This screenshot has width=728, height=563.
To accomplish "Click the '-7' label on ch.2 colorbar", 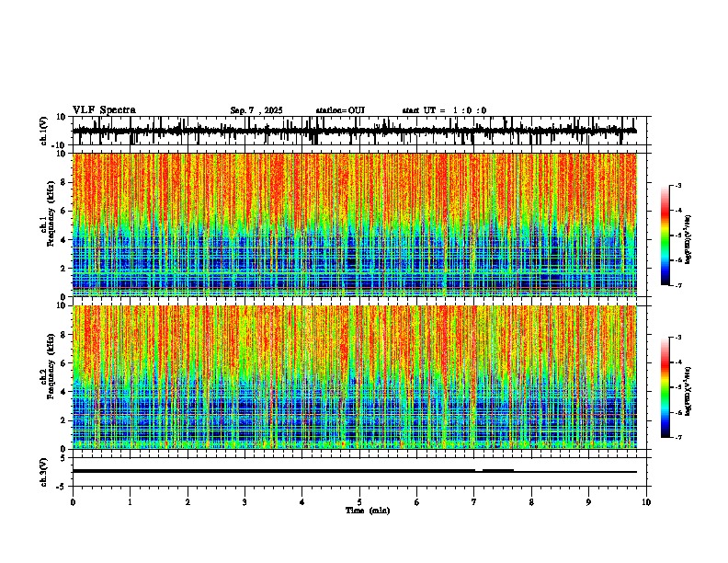I will (x=678, y=438).
